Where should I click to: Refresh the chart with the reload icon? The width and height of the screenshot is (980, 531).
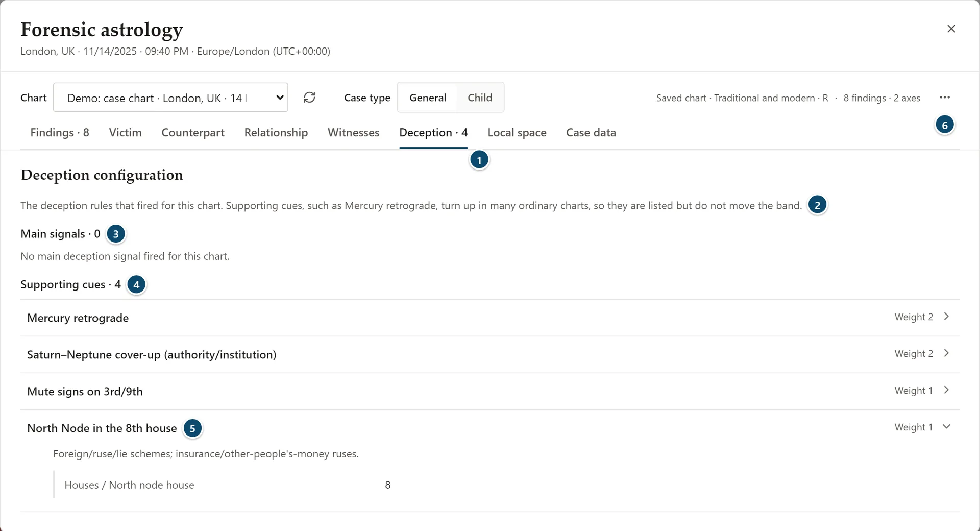[x=309, y=98]
